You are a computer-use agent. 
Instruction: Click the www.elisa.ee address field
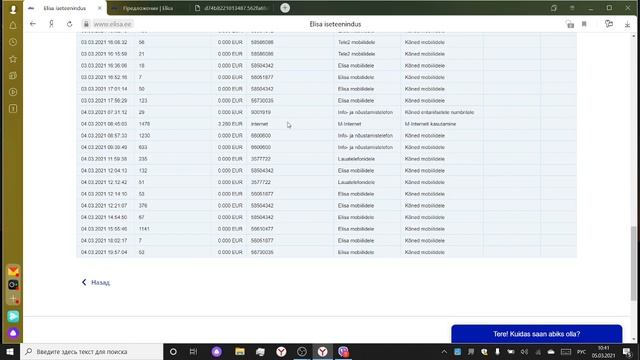click(x=113, y=24)
